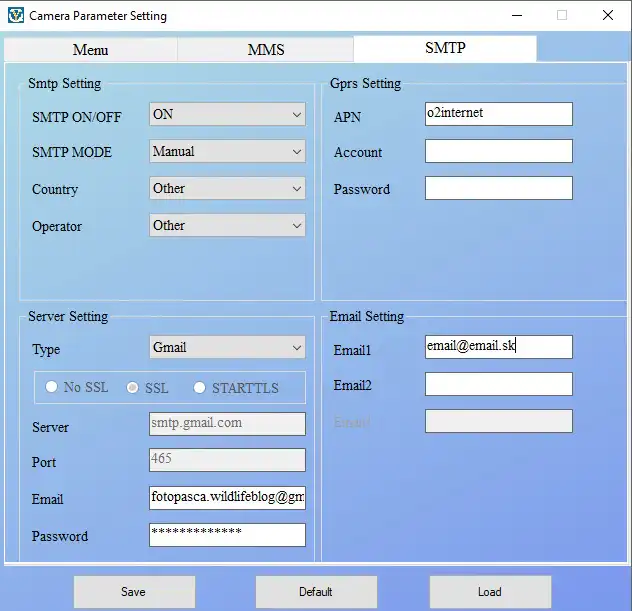Click the Email2 input field
Image resolution: width=632 pixels, height=611 pixels.
point(498,384)
